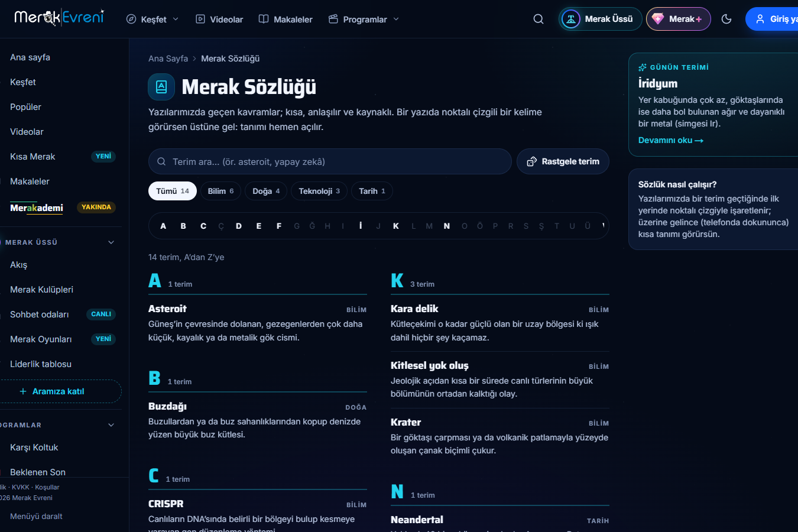
Task: Select the Tümü category filter
Action: click(173, 191)
